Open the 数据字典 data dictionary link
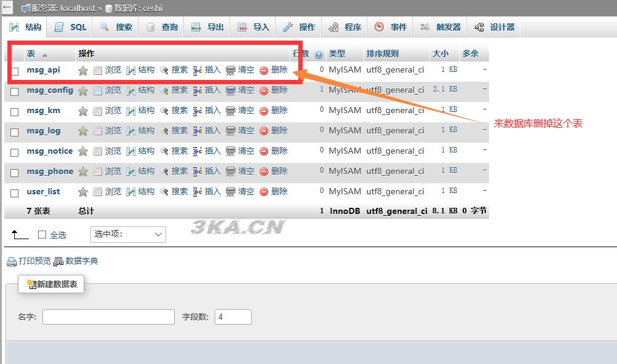 click(81, 261)
